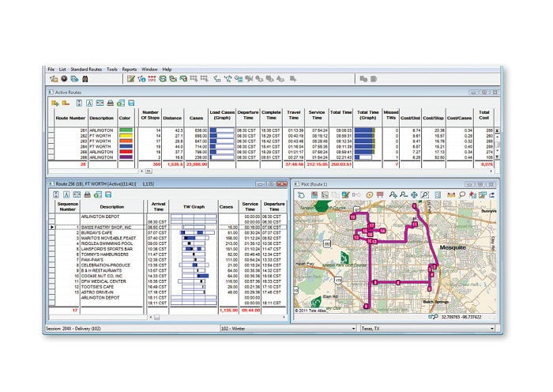Click the add route icon in Active Routes toolbar
553x392 pixels.
point(55,103)
